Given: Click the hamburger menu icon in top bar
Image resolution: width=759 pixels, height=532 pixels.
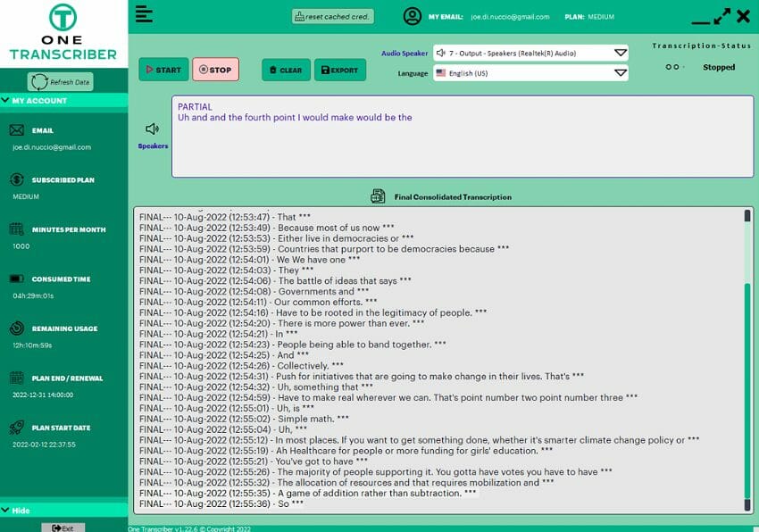Looking at the screenshot, I should pos(144,14).
